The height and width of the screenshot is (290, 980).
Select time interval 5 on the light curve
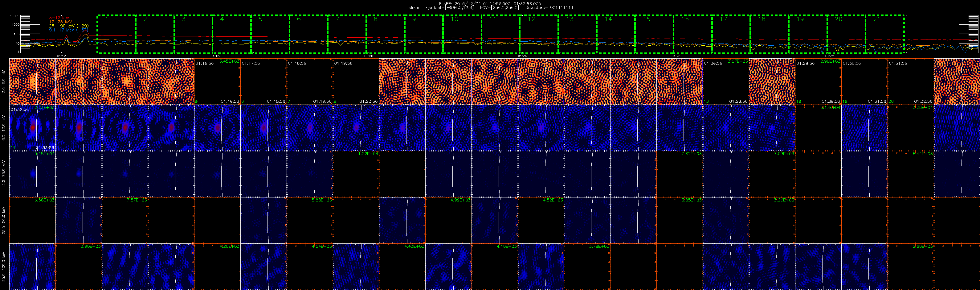(270, 34)
